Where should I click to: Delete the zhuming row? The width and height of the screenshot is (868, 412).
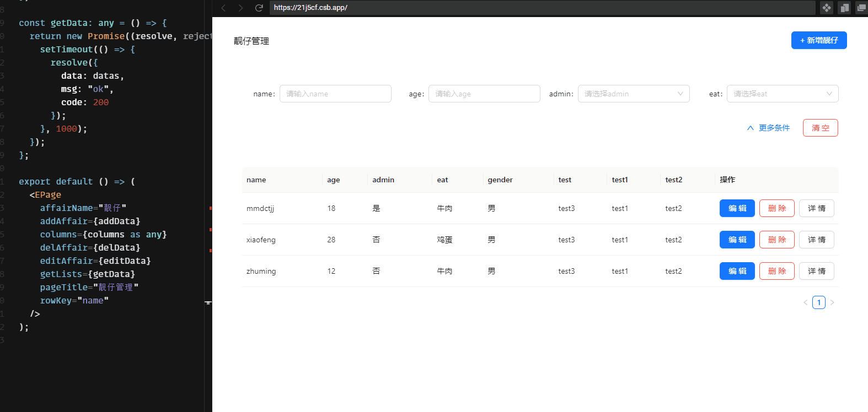click(777, 271)
